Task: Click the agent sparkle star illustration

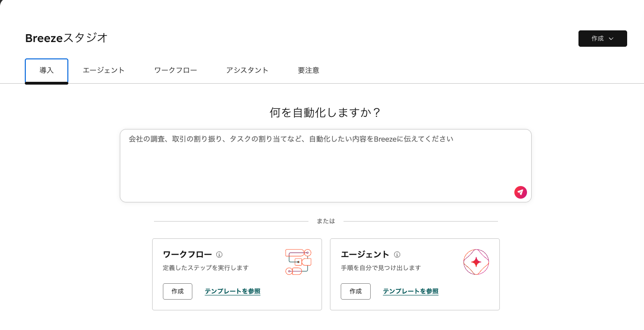Action: 476,262
